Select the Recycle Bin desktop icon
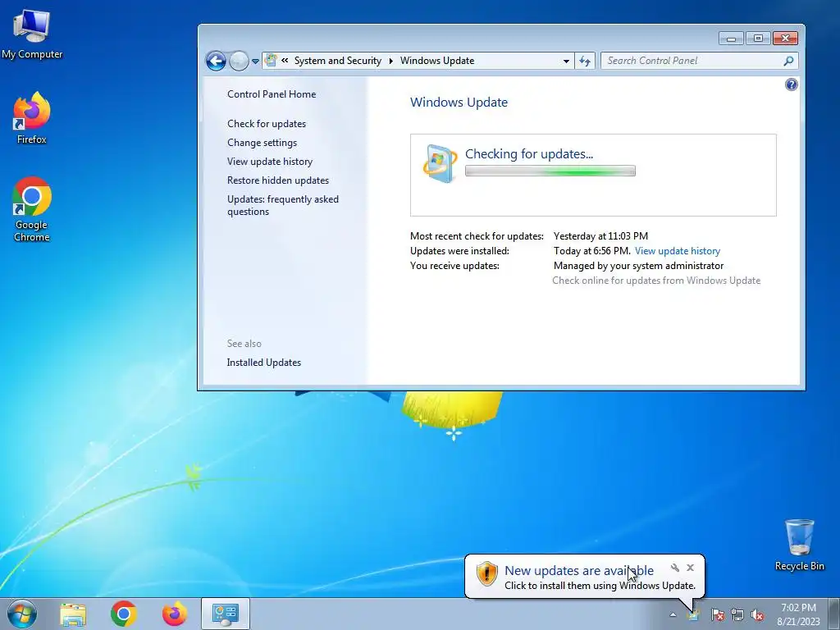 pyautogui.click(x=799, y=545)
